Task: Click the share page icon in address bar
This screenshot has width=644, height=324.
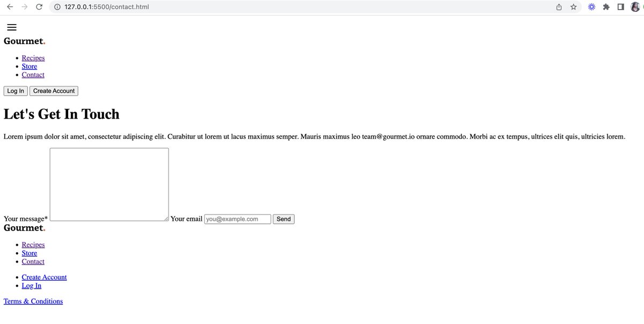Action: click(559, 7)
